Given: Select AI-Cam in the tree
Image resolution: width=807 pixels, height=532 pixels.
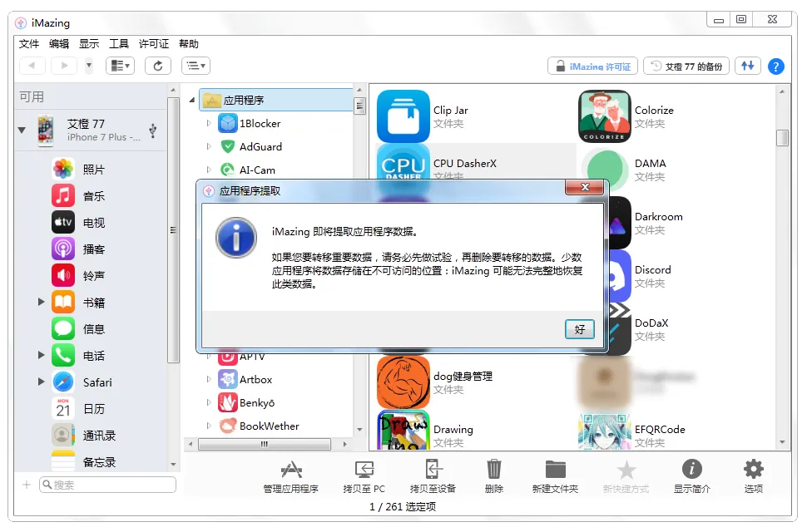Looking at the screenshot, I should pyautogui.click(x=257, y=170).
